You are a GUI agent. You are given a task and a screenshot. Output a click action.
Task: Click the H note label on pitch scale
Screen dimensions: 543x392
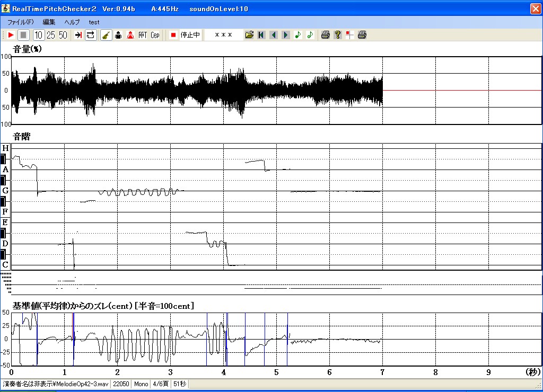click(5, 148)
